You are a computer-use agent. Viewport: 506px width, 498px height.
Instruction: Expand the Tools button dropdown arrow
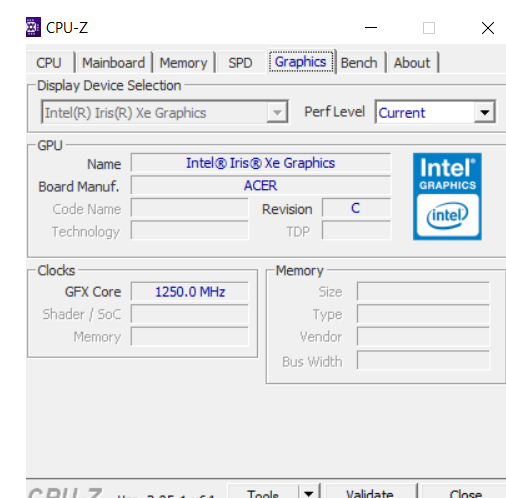(x=309, y=492)
